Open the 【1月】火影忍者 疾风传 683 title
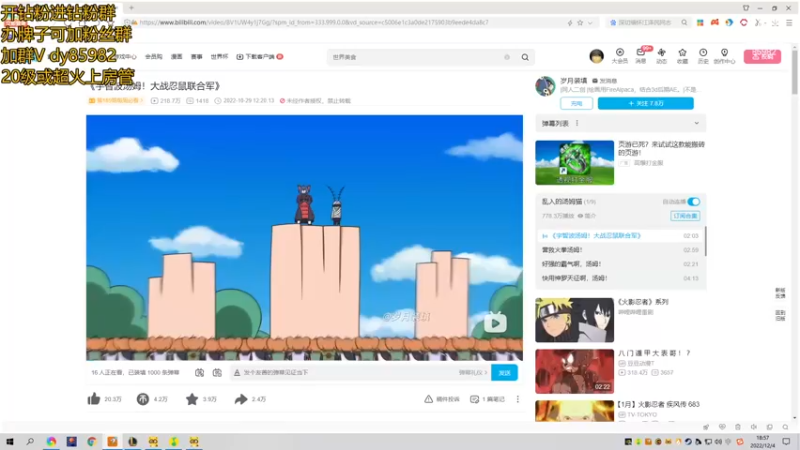Viewport: 800px width, 450px height. click(659, 404)
